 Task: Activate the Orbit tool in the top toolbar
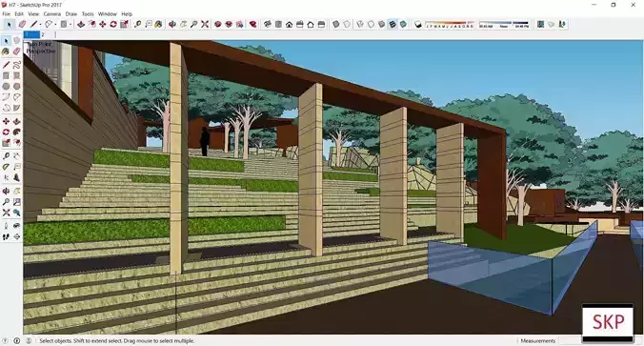pyautogui.click(x=172, y=24)
